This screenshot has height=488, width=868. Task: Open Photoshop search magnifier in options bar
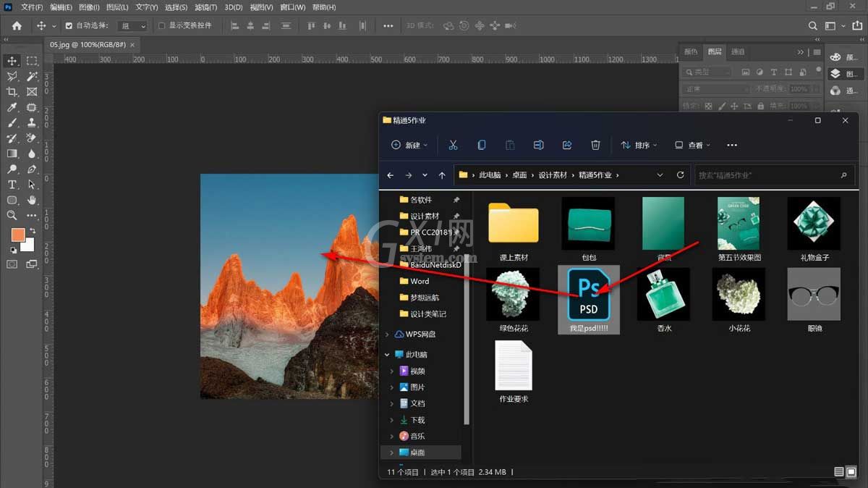click(x=813, y=26)
